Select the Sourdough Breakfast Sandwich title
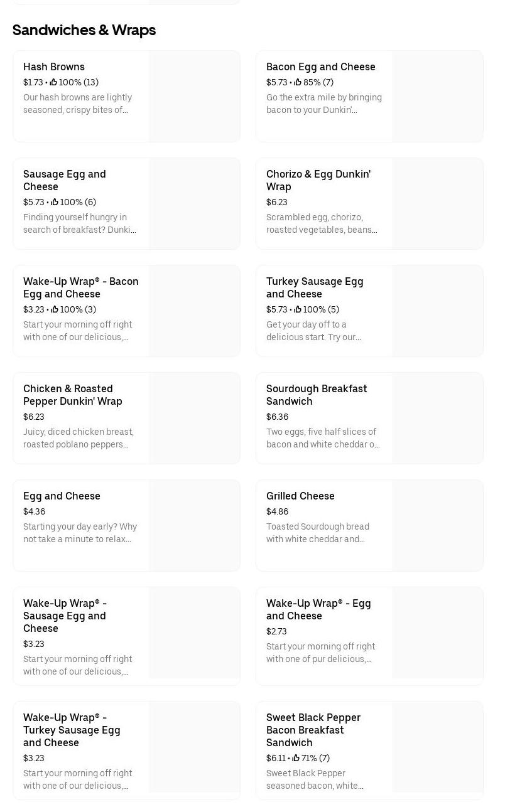The width and height of the screenshot is (505, 812). [317, 395]
